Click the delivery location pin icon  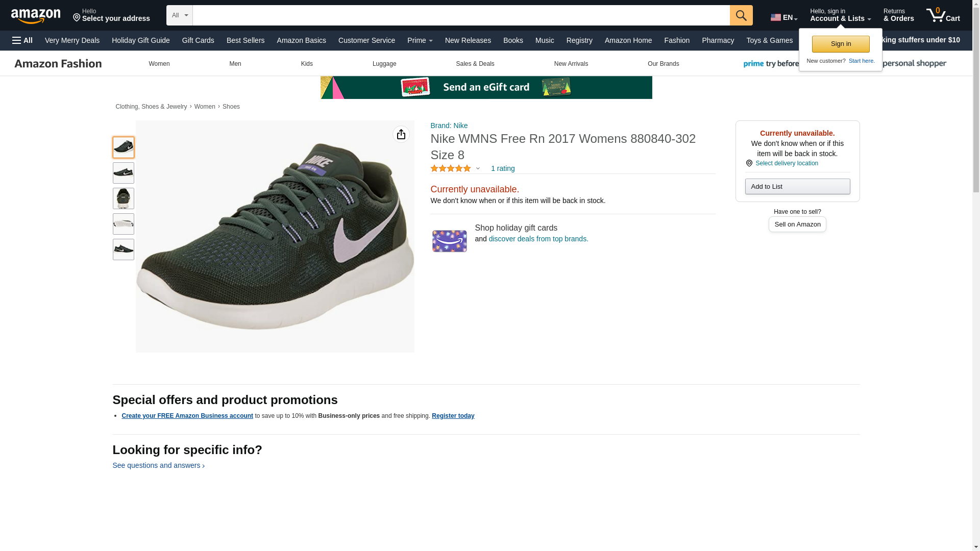coord(749,163)
